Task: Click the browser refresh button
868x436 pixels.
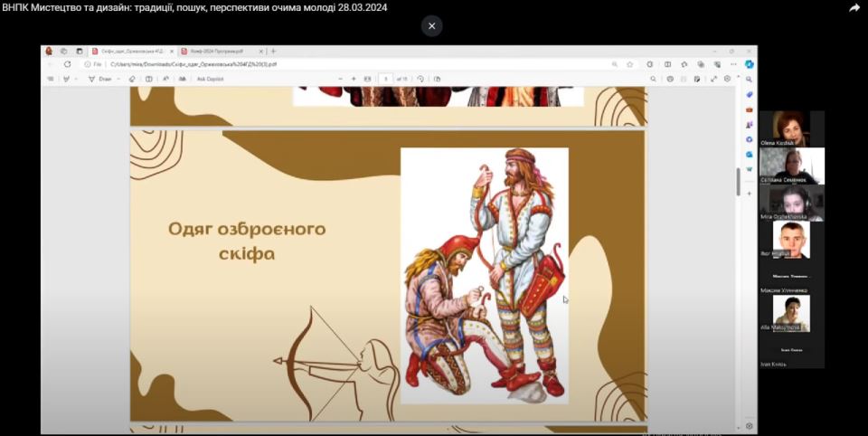Action: [x=67, y=64]
